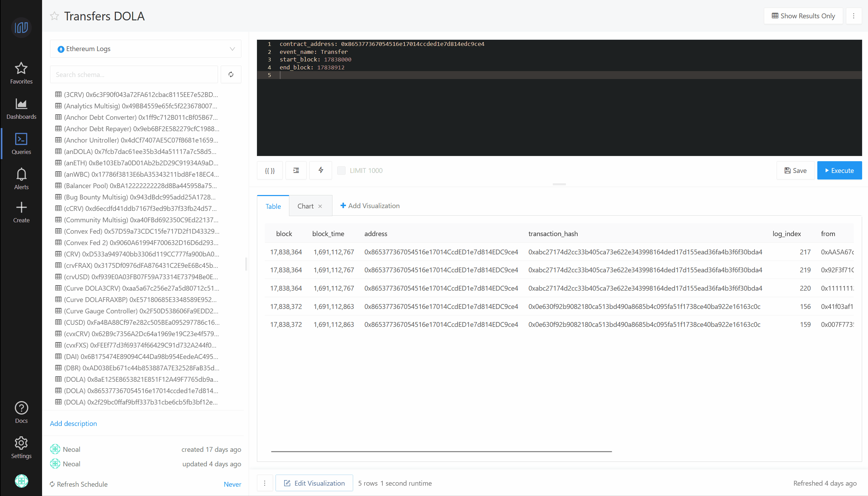Click the Add description link
868x496 pixels.
coord(73,424)
